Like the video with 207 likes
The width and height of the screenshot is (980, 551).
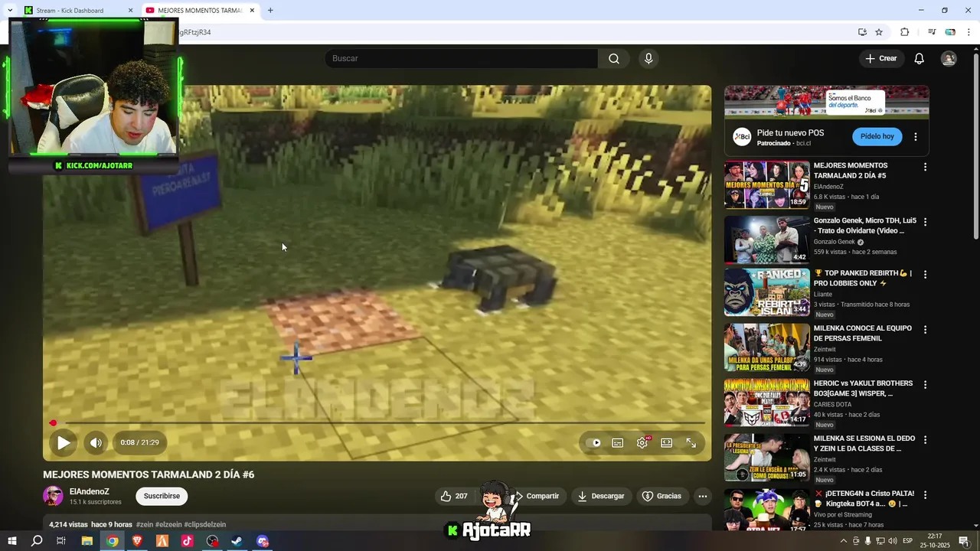[454, 496]
